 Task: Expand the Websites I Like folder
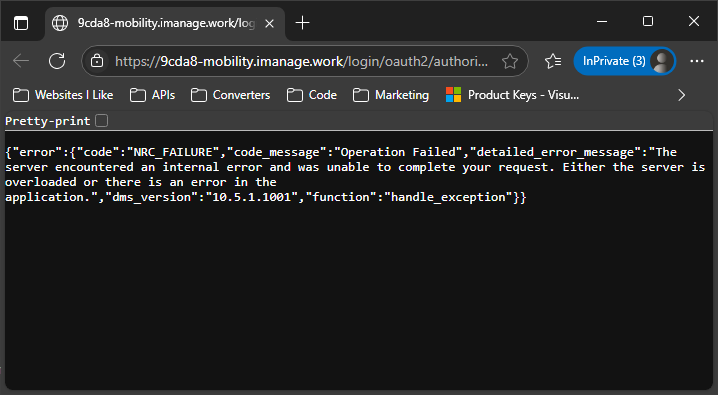[x=63, y=95]
